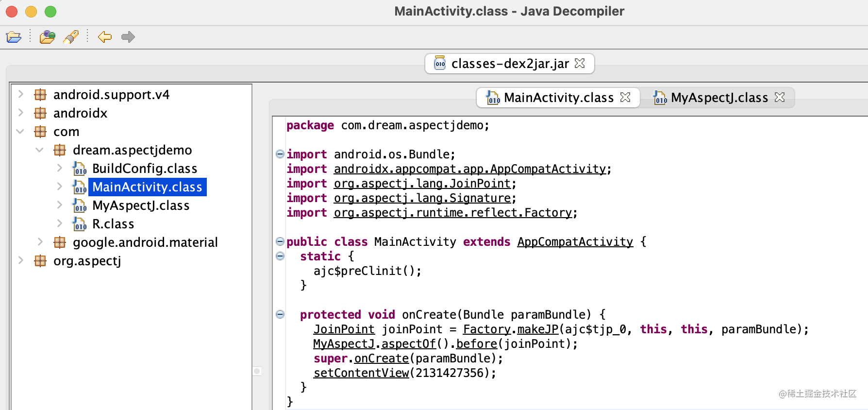The image size is (868, 410).
Task: Click class file icon beside MainActivity.class in tree
Action: (79, 187)
